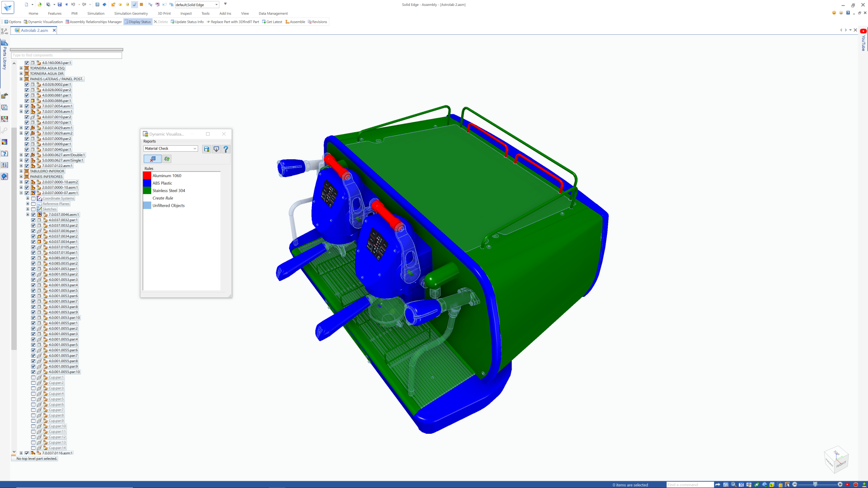Open the Inspect ribbon tab

[x=186, y=14]
